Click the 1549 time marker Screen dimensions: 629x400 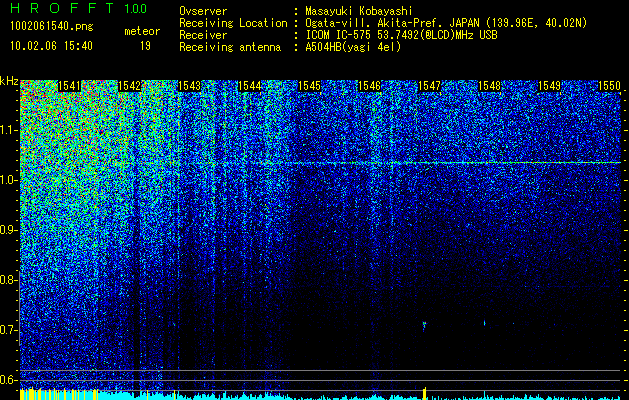click(549, 86)
